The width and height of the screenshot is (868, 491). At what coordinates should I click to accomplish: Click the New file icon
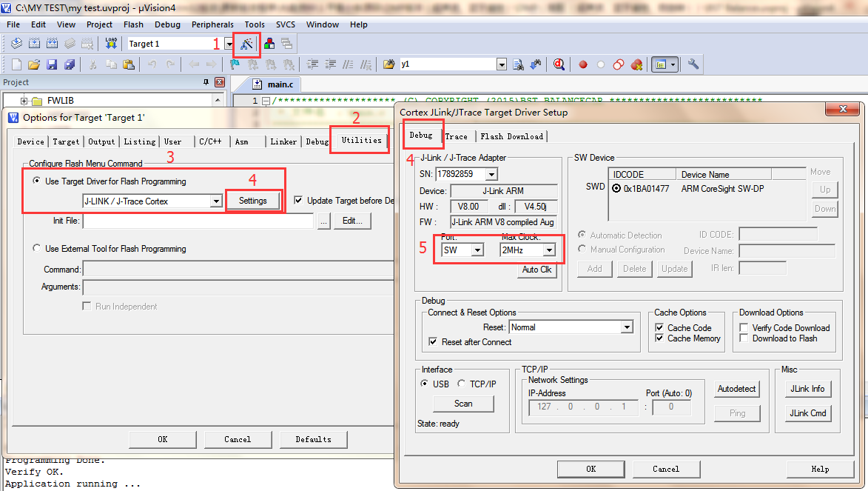click(x=16, y=64)
